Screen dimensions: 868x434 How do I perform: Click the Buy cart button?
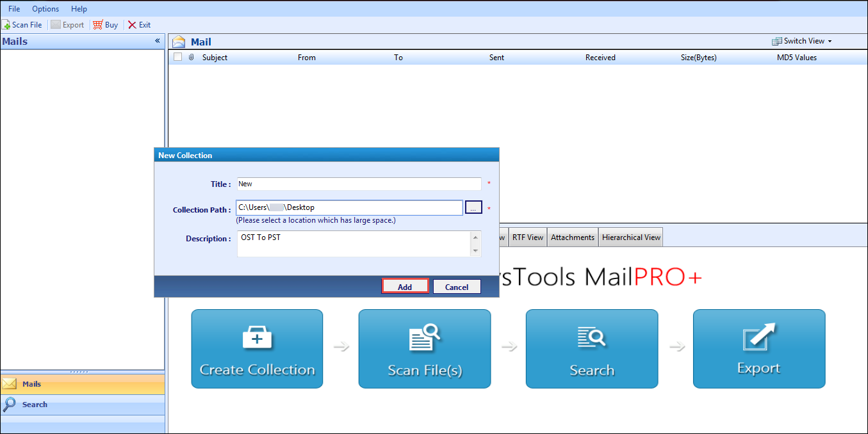(x=106, y=25)
